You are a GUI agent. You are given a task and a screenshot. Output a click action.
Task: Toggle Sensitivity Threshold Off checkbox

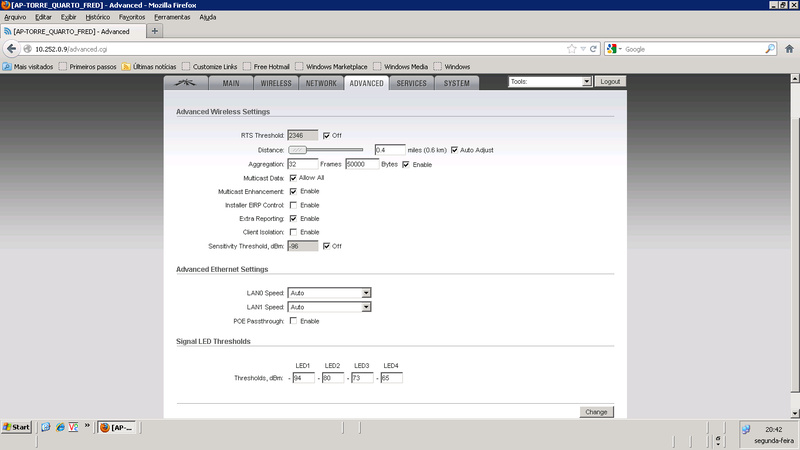pyautogui.click(x=327, y=246)
